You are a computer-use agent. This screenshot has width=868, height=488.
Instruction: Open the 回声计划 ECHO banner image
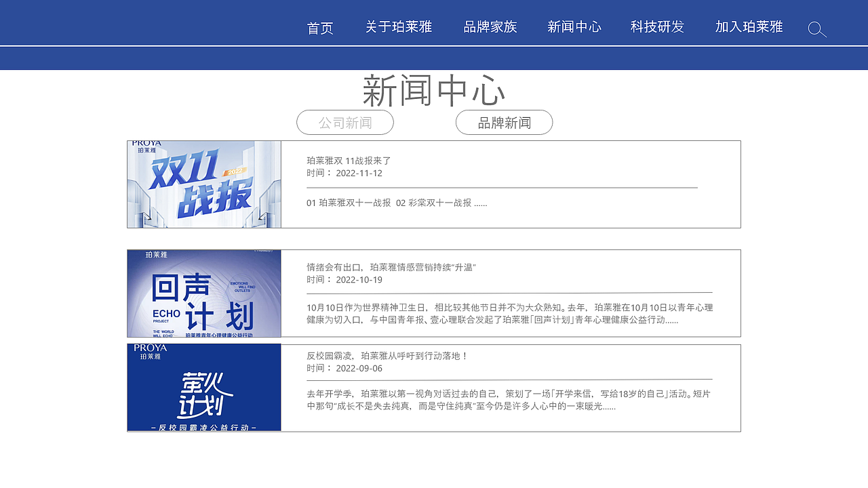(x=203, y=293)
